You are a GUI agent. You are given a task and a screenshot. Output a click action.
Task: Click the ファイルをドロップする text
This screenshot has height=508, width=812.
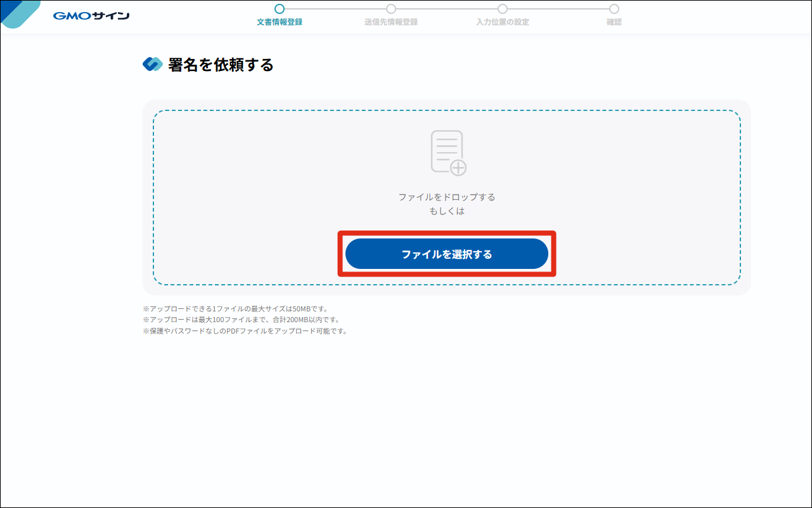tap(447, 197)
